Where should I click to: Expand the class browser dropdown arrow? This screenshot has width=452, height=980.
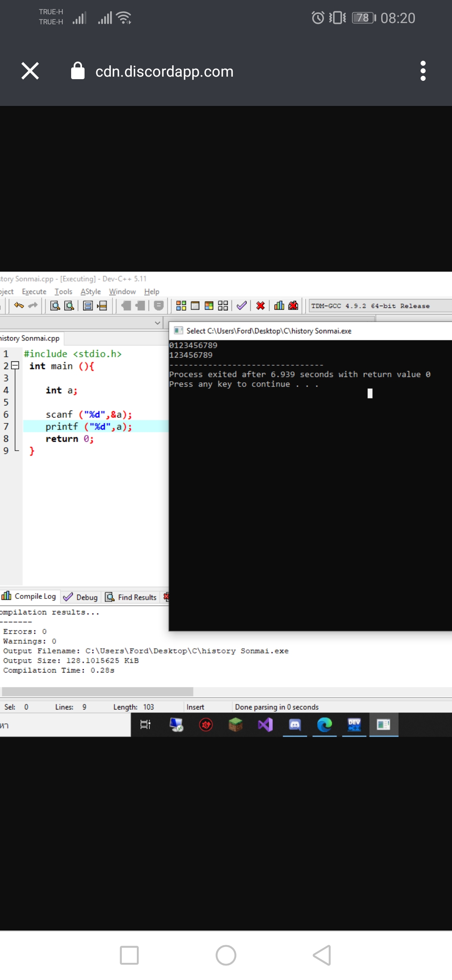[x=157, y=323]
